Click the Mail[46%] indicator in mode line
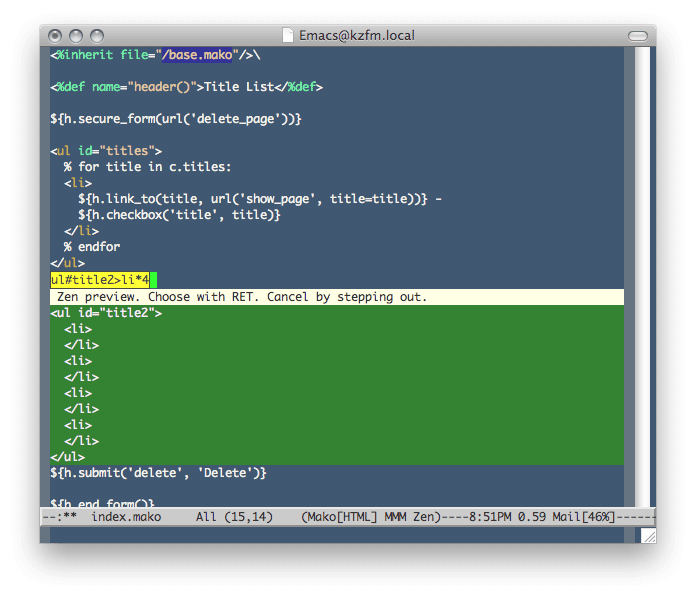The width and height of the screenshot is (696, 598). coord(584,517)
